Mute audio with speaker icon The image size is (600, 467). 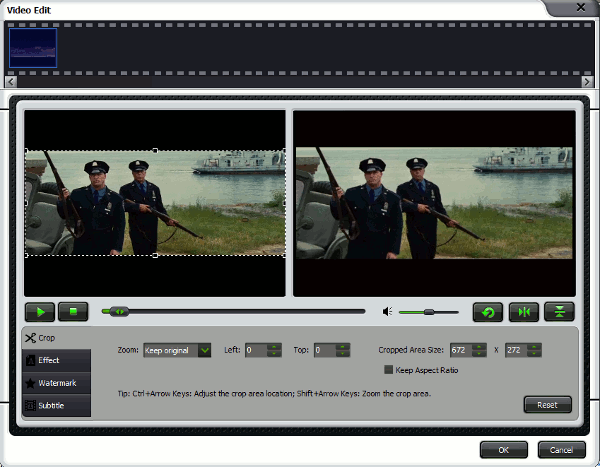[387, 312]
